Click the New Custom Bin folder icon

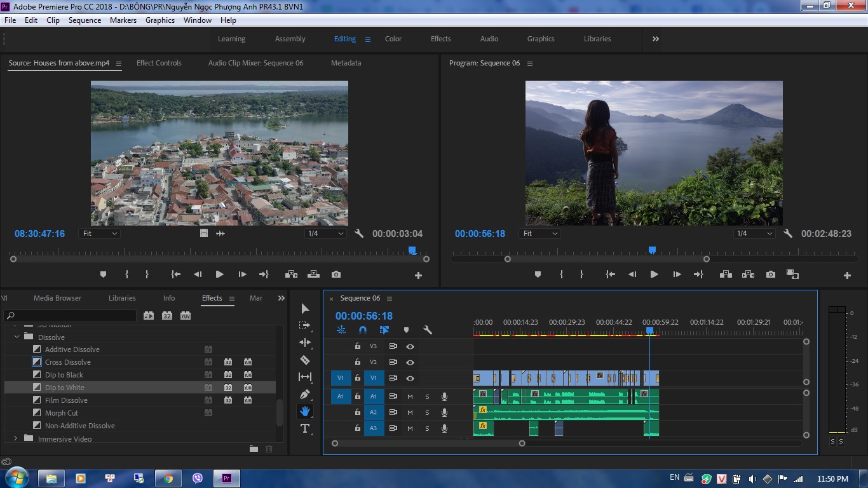point(254,449)
